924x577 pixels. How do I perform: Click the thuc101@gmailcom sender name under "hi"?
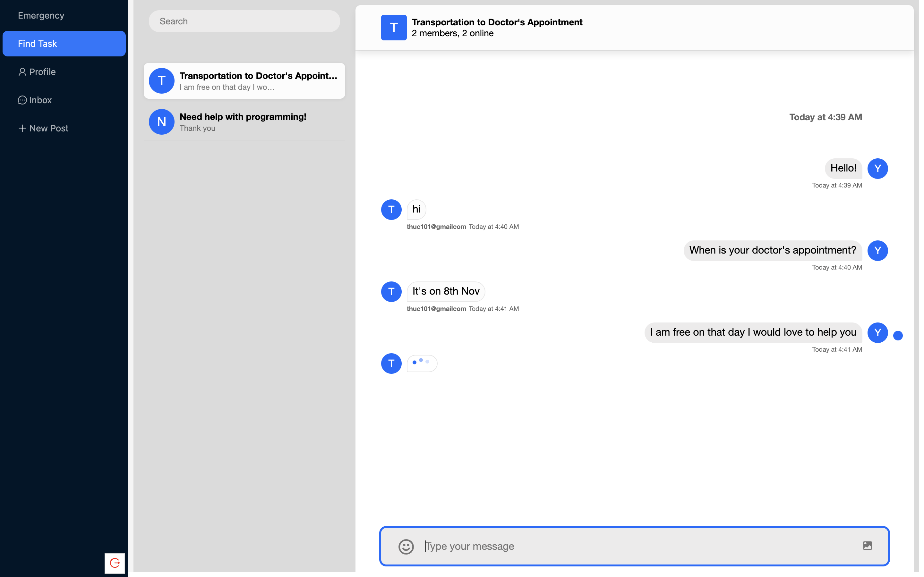point(436,227)
